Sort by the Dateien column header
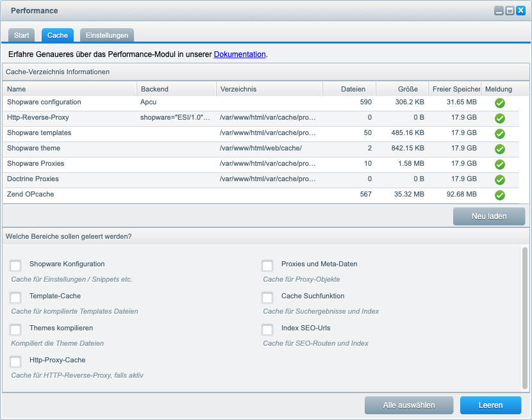This screenshot has height=420, width=532. pyautogui.click(x=349, y=89)
